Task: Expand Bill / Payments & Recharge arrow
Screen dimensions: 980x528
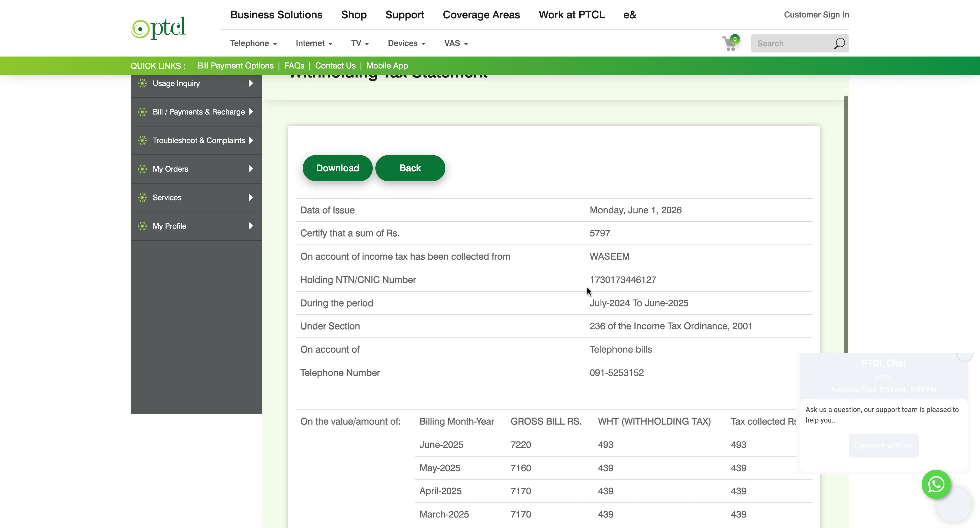Action: 250,112
